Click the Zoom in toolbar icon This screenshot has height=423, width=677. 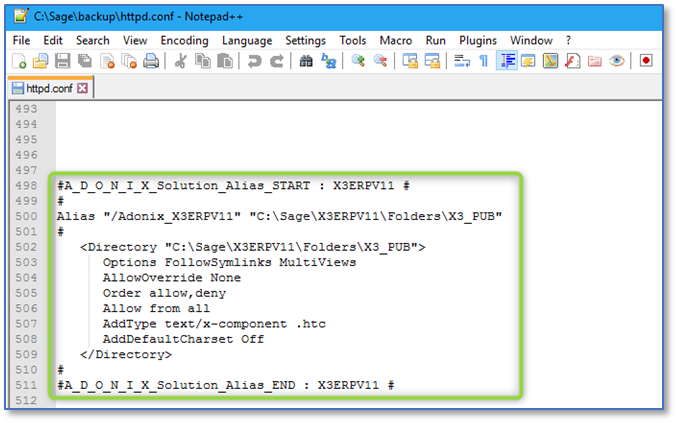pyautogui.click(x=357, y=61)
